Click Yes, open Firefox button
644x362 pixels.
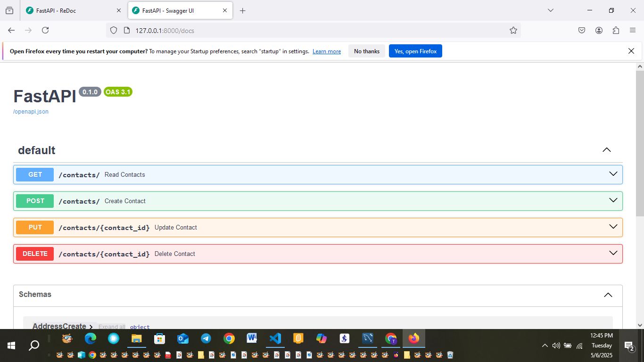pos(415,51)
